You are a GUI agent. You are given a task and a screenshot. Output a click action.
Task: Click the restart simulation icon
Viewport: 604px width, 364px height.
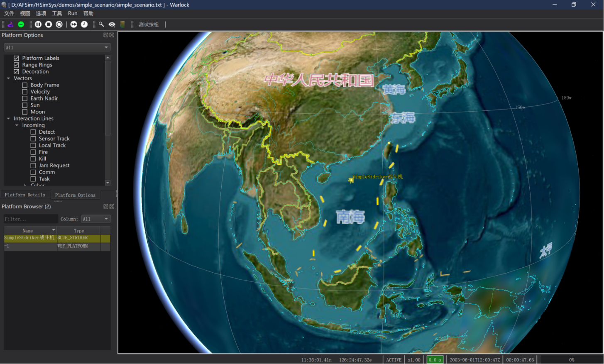point(59,24)
